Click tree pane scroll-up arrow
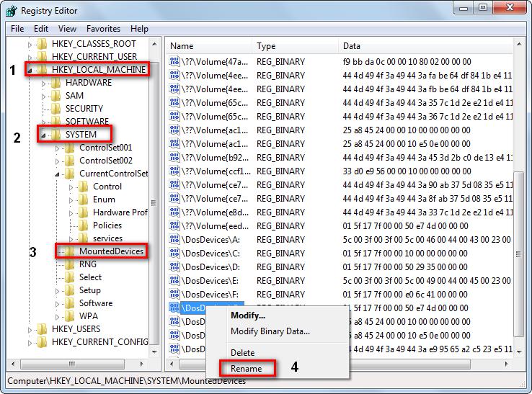The width and height of the screenshot is (532, 394). pos(154,44)
